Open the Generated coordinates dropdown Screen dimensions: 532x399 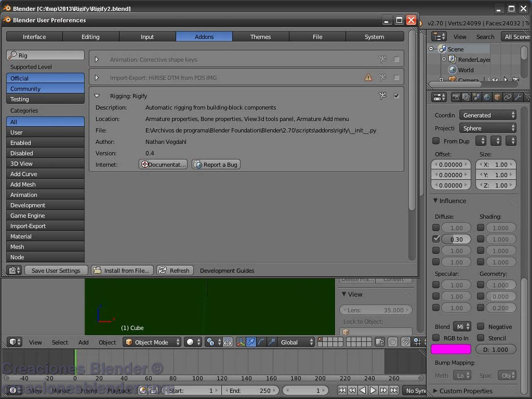[x=487, y=115]
